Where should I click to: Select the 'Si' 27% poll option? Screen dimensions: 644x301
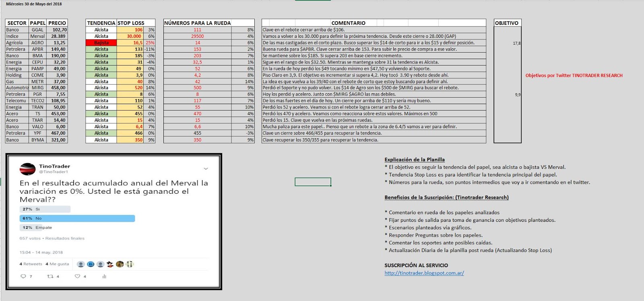click(45, 209)
